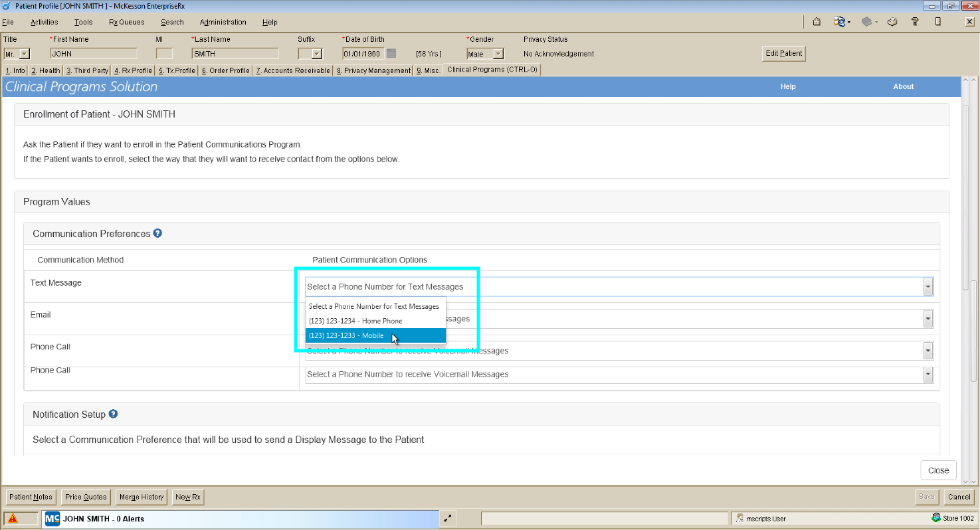Open the Activities menu
This screenshot has height=530, width=980.
(45, 22)
